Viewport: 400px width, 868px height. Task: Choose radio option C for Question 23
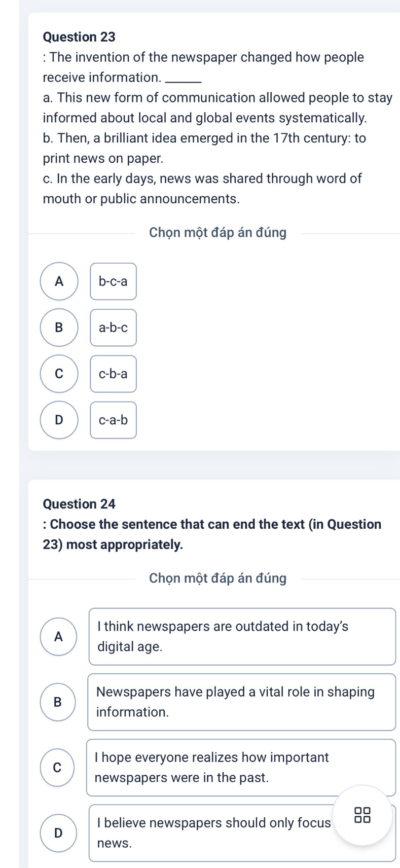coord(59,374)
